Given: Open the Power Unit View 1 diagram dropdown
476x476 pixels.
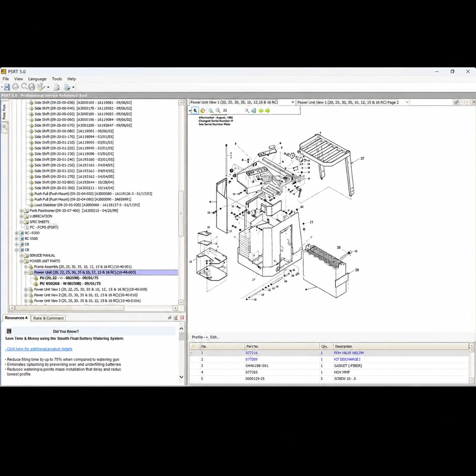Looking at the screenshot, I should 293,102.
